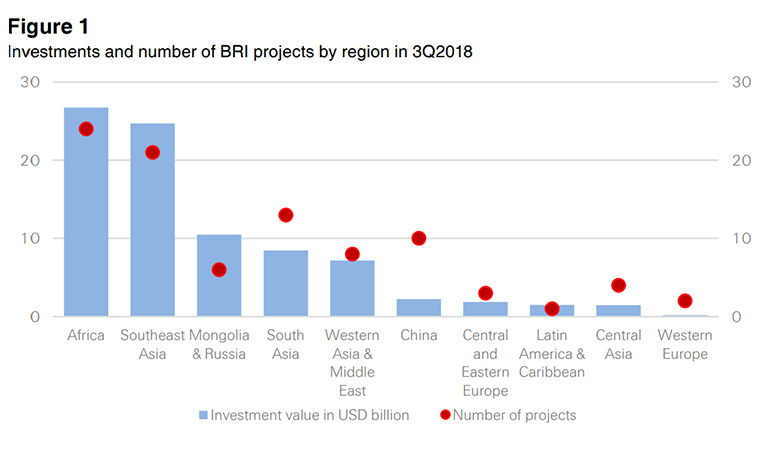
Task: Click the Central Asia red project dot
Action: coord(618,285)
